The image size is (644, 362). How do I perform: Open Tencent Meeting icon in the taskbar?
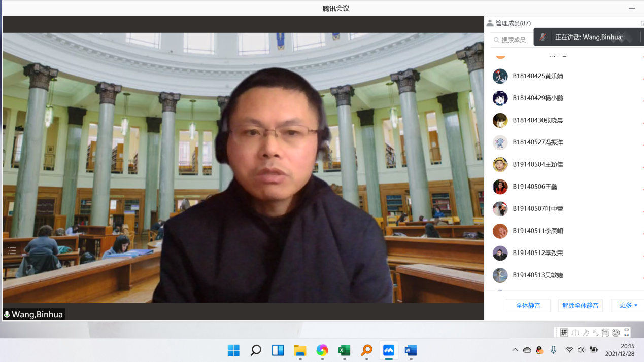[x=388, y=350]
